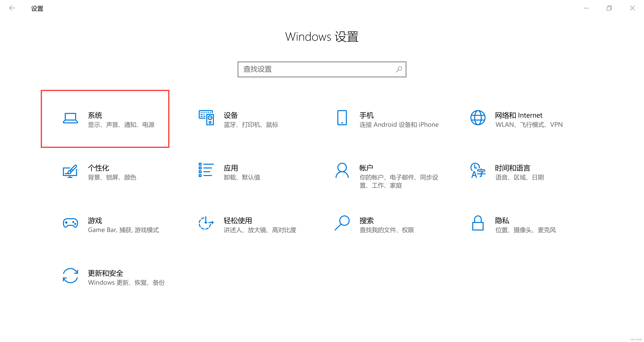This screenshot has height=342, width=644.
Task: Click the System laptop icon
Action: click(x=70, y=118)
